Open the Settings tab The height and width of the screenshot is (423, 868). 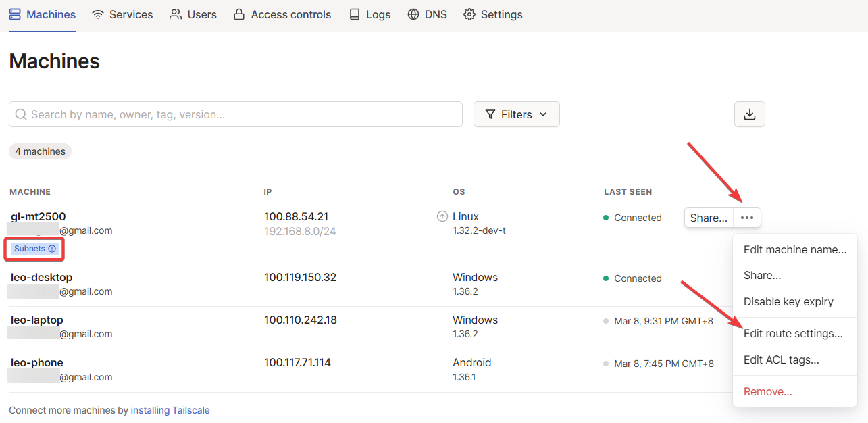(x=493, y=14)
